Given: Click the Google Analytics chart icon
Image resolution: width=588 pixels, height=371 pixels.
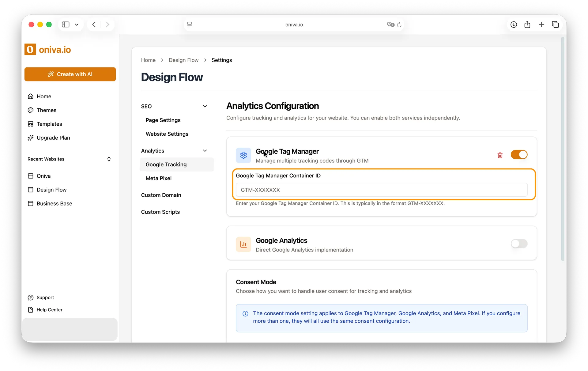Looking at the screenshot, I should tap(243, 244).
